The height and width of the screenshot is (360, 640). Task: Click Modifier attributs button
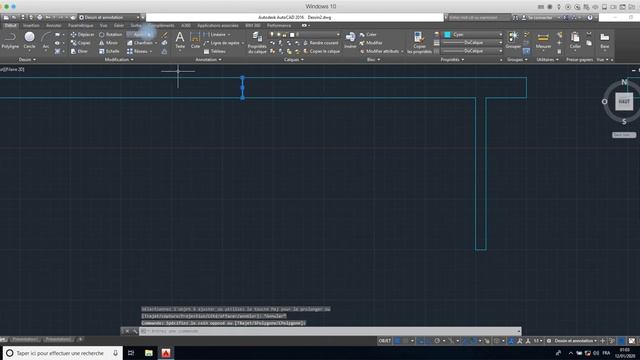point(379,51)
